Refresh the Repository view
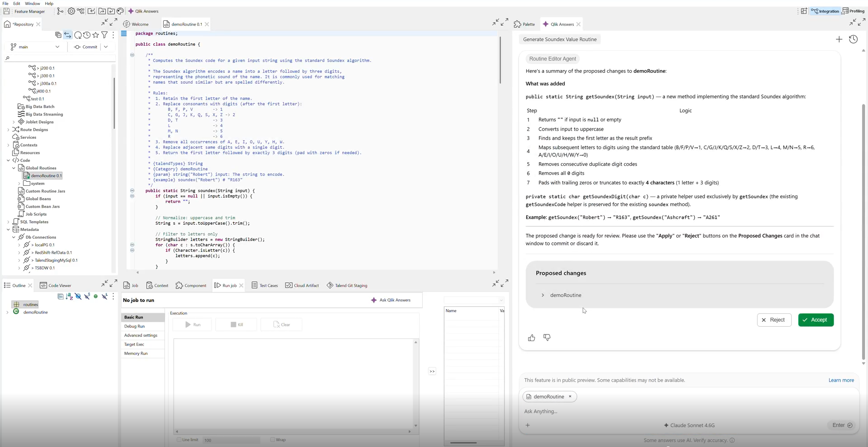The image size is (868, 447). pyautogui.click(x=78, y=35)
